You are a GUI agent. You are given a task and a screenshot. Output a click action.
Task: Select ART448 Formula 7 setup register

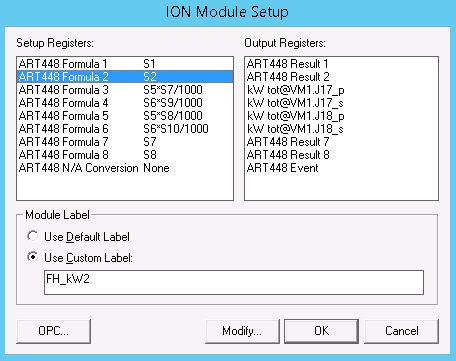(x=125, y=142)
